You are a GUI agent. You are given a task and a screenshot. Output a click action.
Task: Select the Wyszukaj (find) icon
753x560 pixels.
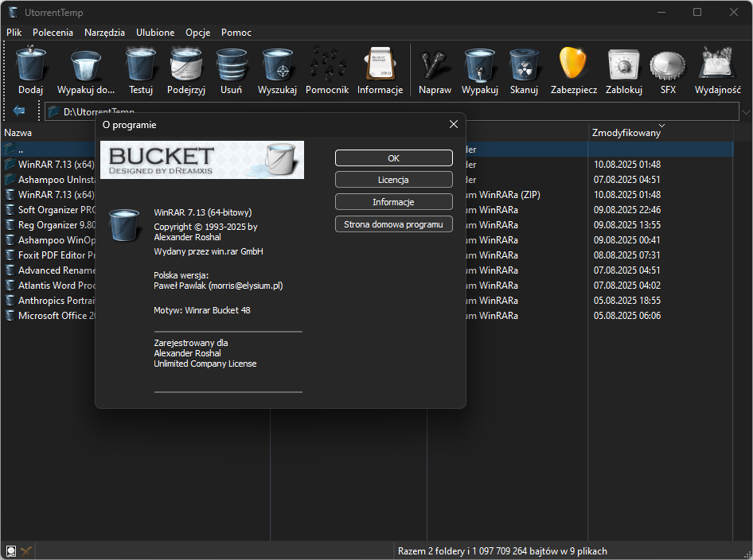pyautogui.click(x=277, y=64)
